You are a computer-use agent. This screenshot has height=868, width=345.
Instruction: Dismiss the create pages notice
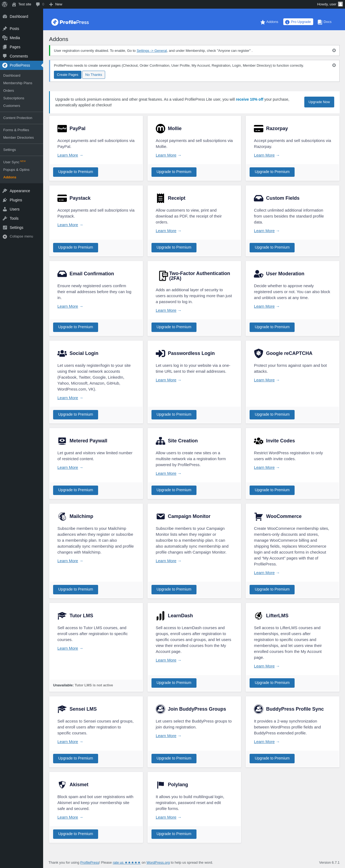tap(334, 65)
